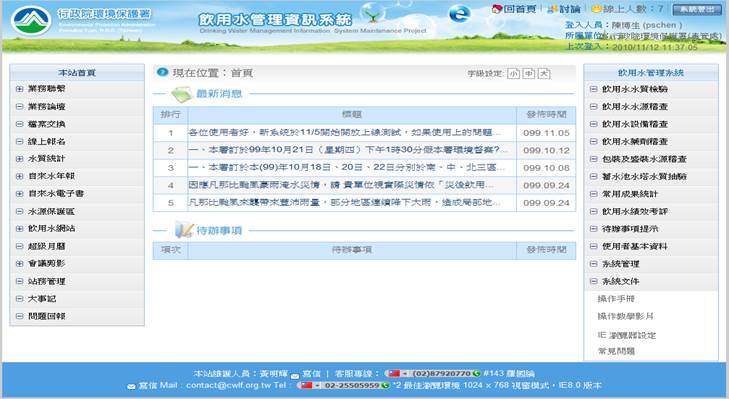Click the smiley icon beside 線上人數

[596, 9]
